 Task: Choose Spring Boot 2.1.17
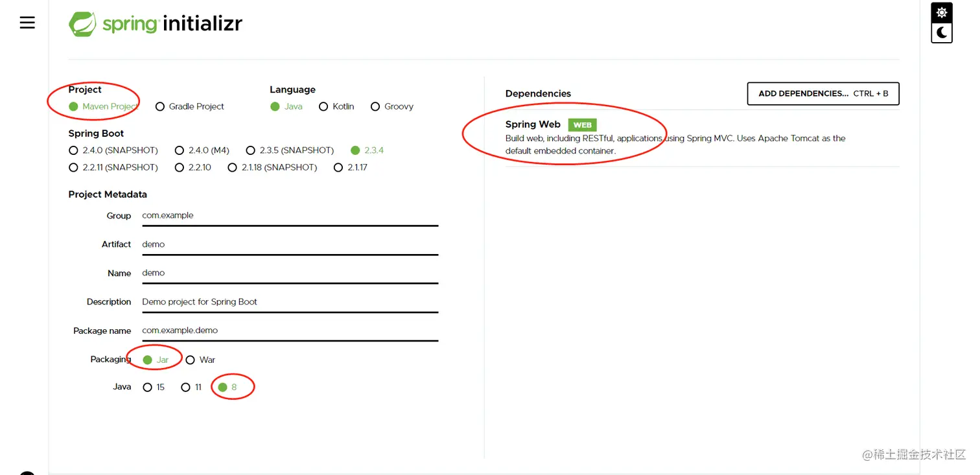click(x=351, y=167)
